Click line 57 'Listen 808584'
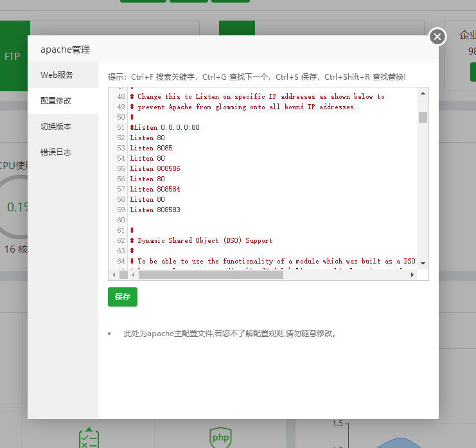Screen dimensions: 476x448 (x=155, y=189)
